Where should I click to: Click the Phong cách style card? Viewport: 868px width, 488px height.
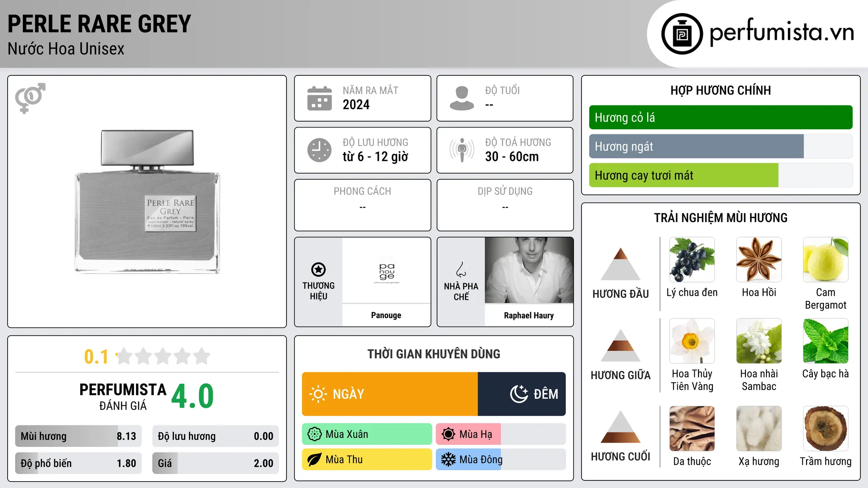click(x=362, y=205)
